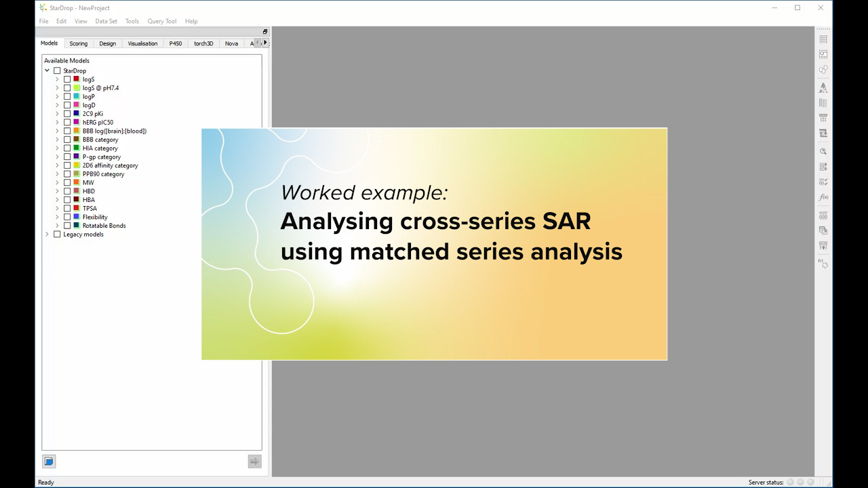Click the table with upward arrow icon
The height and width of the screenshot is (488, 868).
(x=823, y=245)
